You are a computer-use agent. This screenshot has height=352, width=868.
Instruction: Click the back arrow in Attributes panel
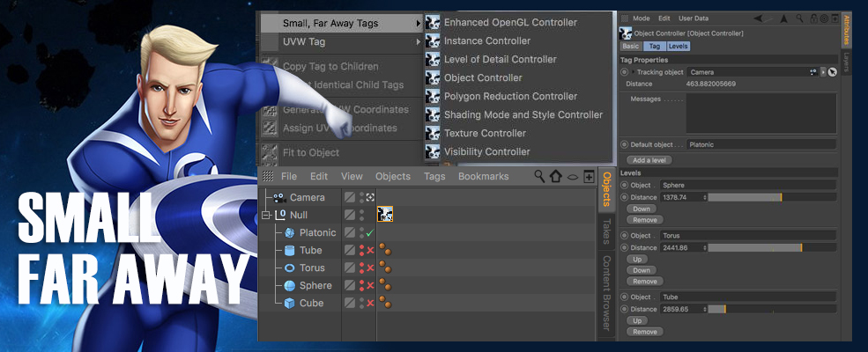pyautogui.click(x=759, y=18)
